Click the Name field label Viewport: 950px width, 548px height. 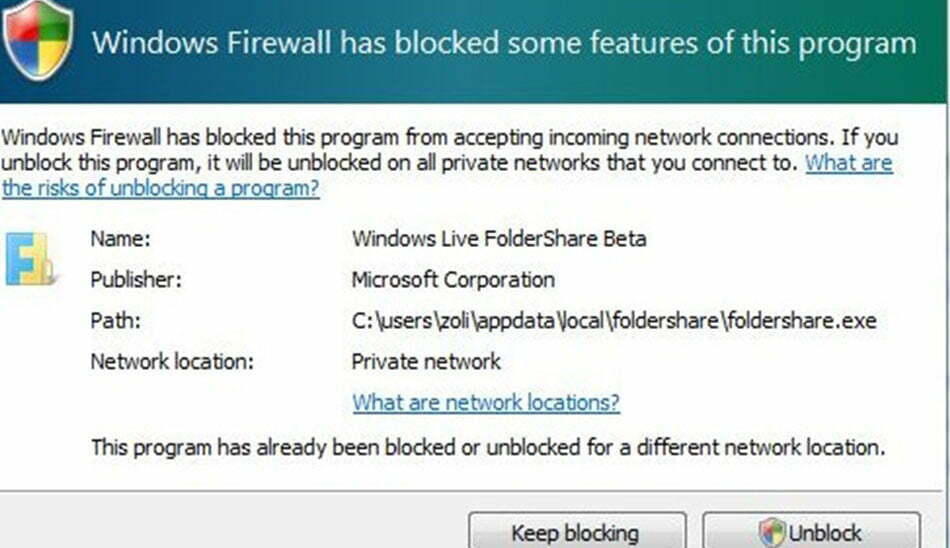pyautogui.click(x=119, y=239)
